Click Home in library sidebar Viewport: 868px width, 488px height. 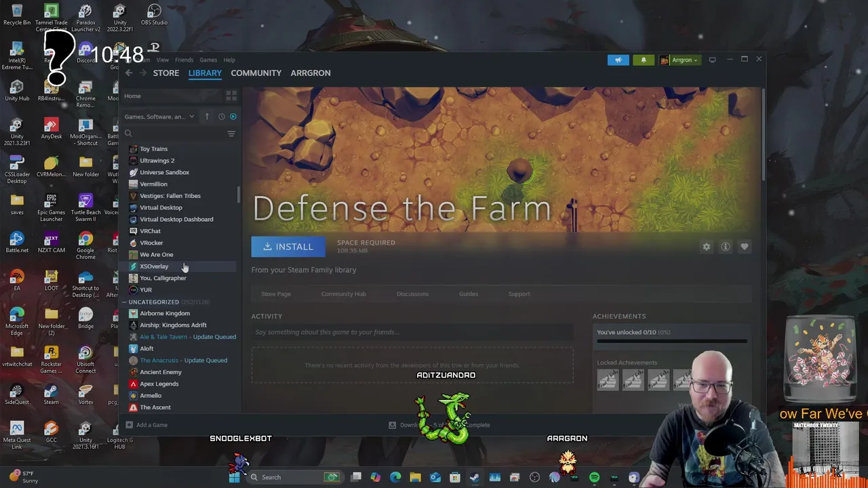132,96
